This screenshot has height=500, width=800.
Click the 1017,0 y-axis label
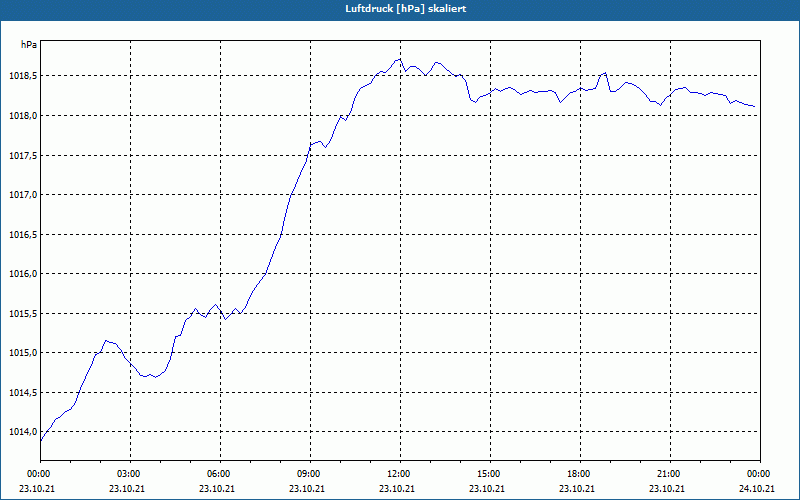tap(21, 195)
